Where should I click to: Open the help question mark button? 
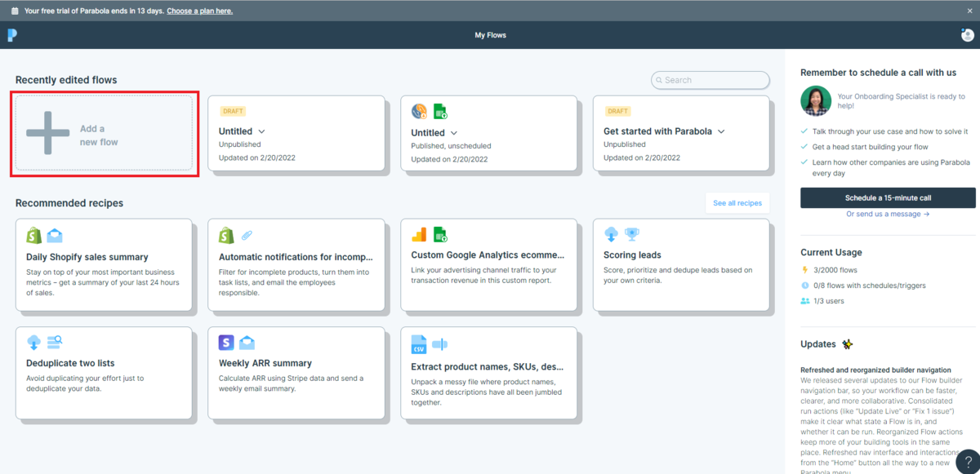969,460
